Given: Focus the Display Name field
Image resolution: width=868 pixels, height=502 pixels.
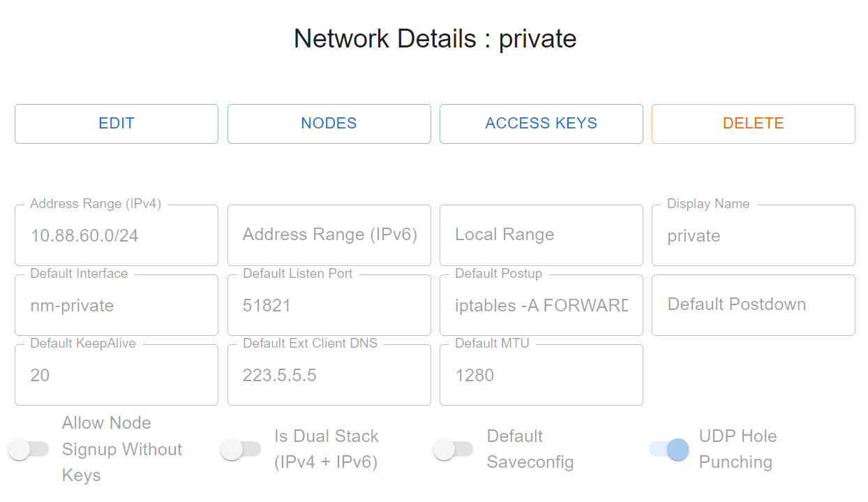Looking at the screenshot, I should click(754, 235).
